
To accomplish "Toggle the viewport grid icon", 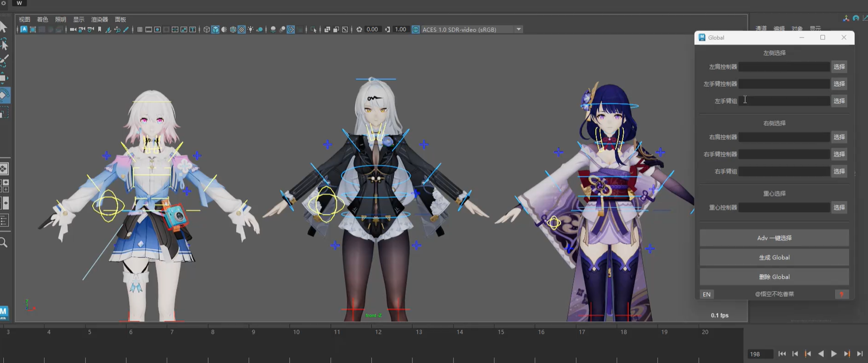I will [139, 30].
